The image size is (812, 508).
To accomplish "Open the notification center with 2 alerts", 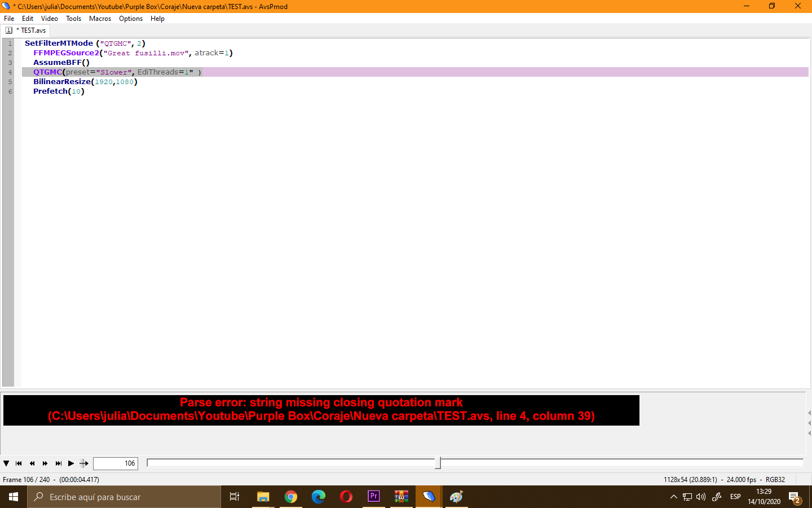I will (x=795, y=497).
